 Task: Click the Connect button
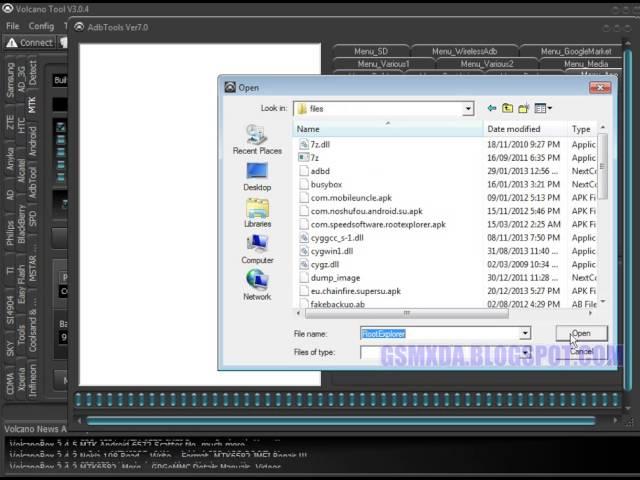[x=30, y=42]
